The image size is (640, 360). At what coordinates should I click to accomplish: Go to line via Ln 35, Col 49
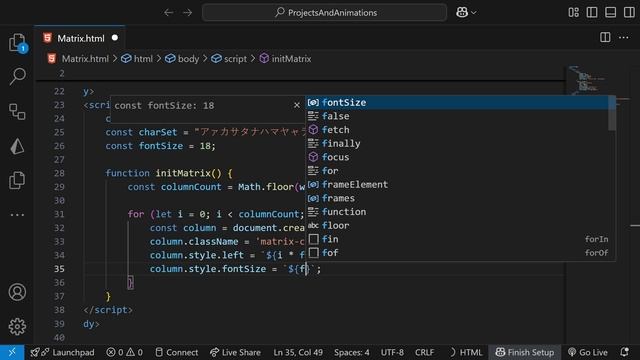(298, 352)
